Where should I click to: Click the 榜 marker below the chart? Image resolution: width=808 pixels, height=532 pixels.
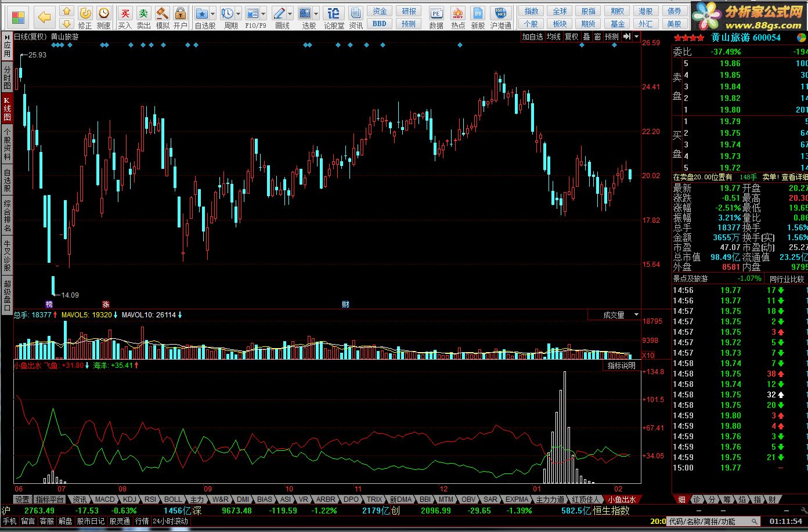[49, 304]
